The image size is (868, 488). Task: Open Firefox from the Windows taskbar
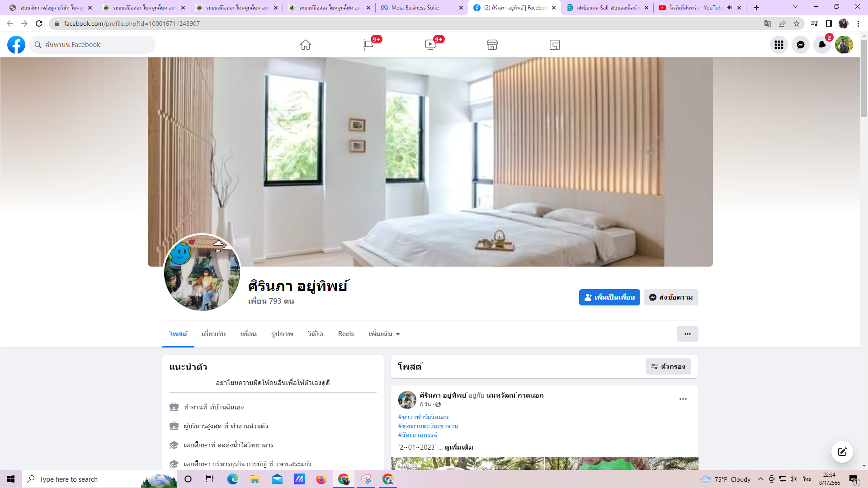click(x=321, y=479)
